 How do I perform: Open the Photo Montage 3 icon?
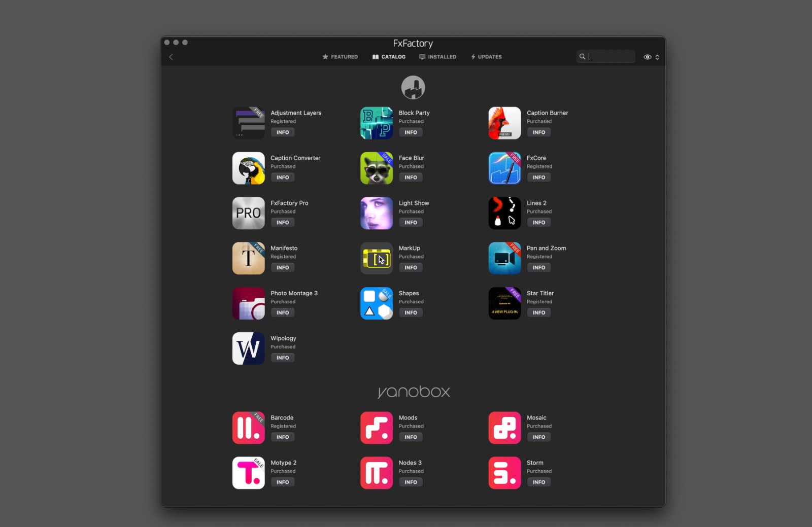(x=249, y=304)
